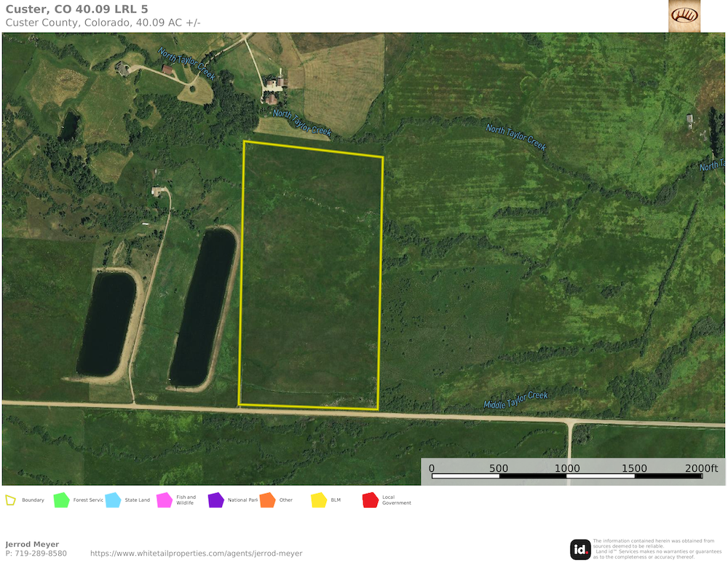Click the pink Fish and Wildlife icon
Screen dimensions: 728x563
point(165,500)
